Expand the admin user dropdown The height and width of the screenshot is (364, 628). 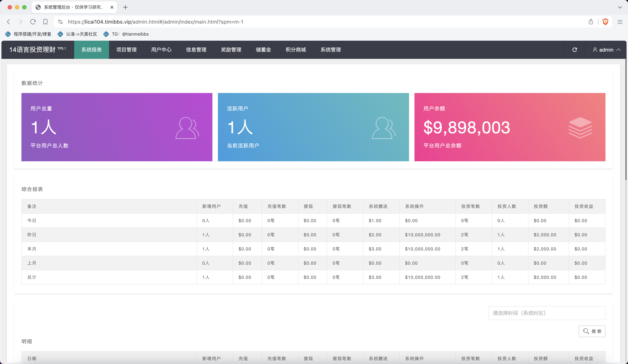point(607,50)
